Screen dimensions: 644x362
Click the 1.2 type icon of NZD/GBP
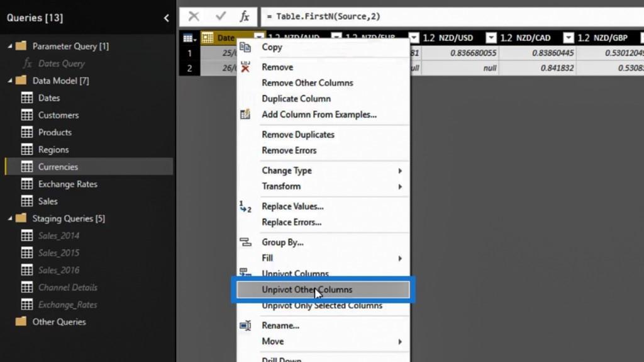(584, 38)
